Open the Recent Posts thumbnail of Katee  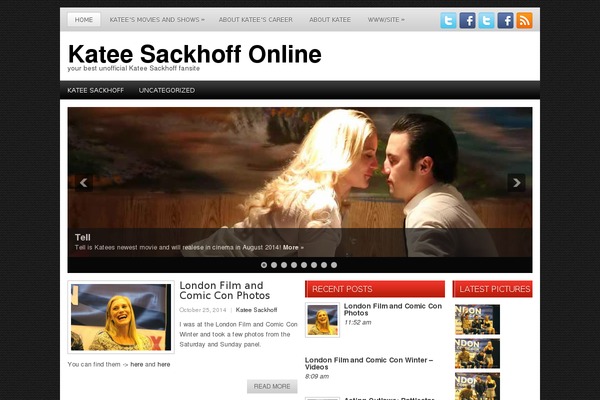[x=322, y=320]
